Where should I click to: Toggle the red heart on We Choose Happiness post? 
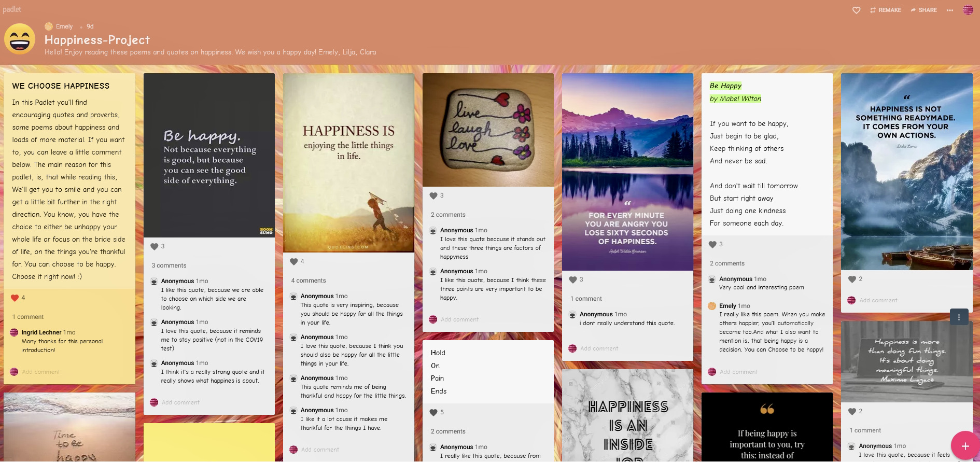tap(15, 298)
